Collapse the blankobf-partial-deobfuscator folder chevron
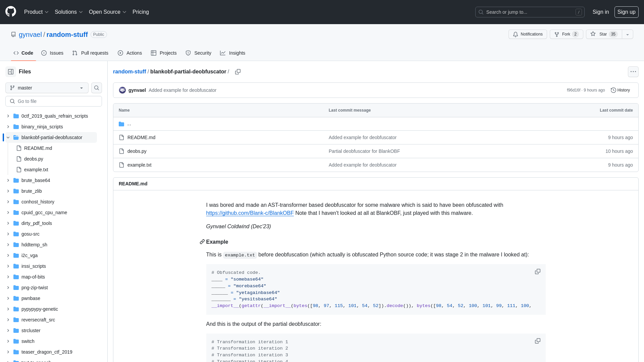This screenshot has height=362, width=644. click(x=8, y=137)
